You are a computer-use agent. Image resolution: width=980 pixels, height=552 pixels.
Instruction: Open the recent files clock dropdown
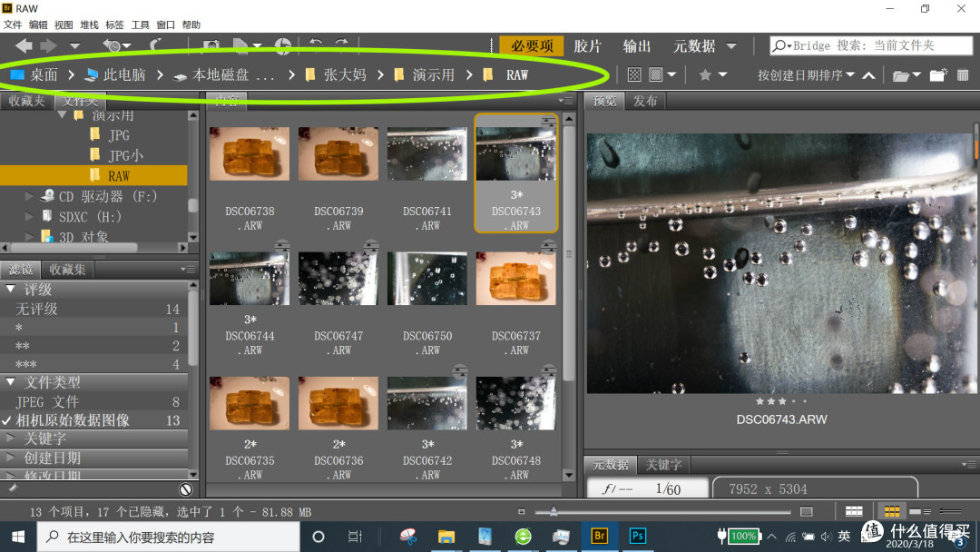[116, 45]
